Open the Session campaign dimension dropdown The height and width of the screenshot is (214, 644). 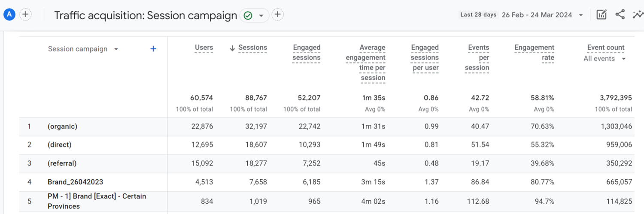pyautogui.click(x=83, y=49)
